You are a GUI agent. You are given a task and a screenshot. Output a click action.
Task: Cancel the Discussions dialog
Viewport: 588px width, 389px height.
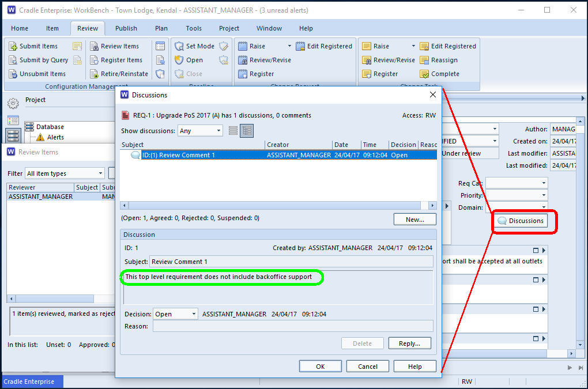[x=368, y=367]
